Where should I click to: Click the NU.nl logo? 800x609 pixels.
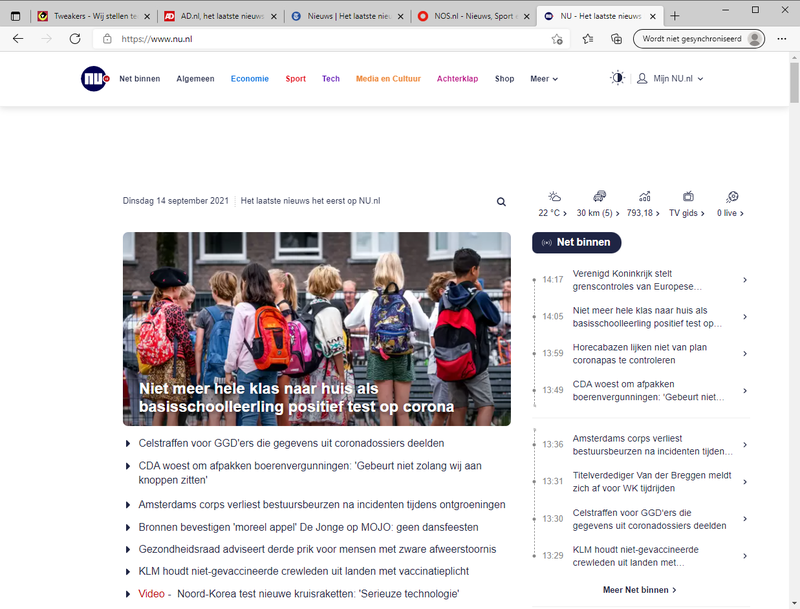95,79
